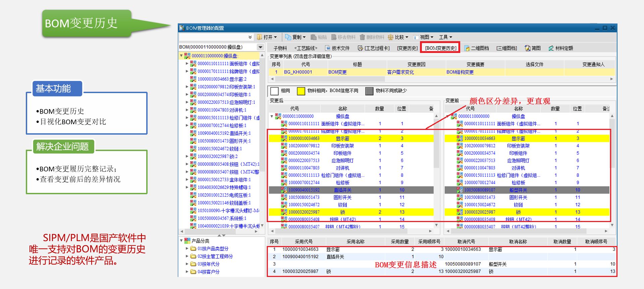Open the 工具 dropdown menu
This screenshot has width=644, height=289.
[445, 37]
